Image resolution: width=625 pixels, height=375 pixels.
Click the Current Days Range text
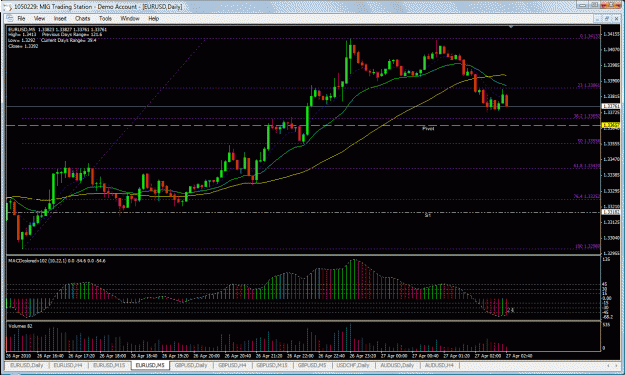(69, 40)
